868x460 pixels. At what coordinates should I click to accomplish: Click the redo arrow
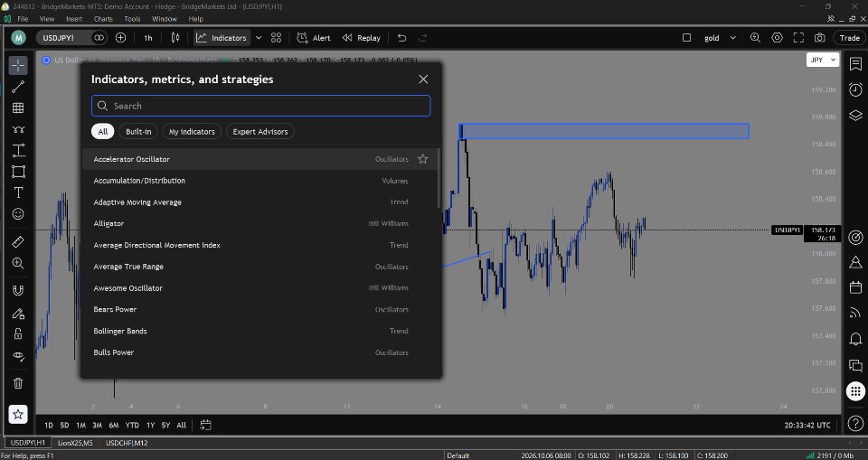[423, 38]
